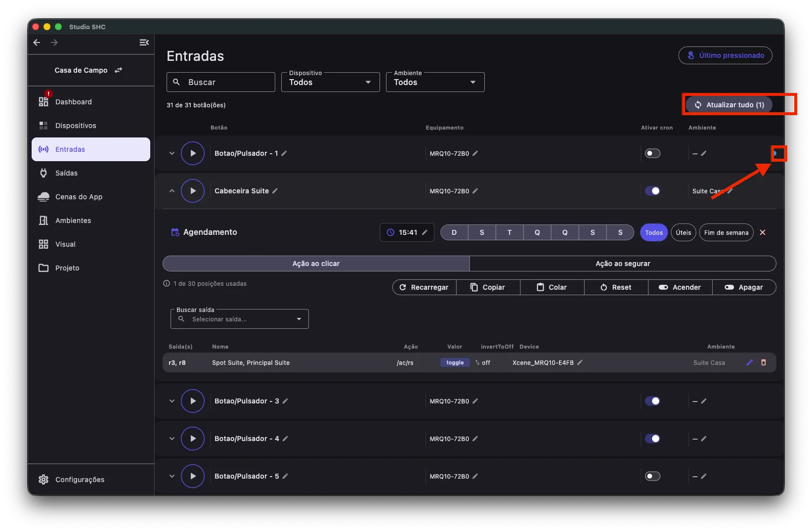Select the Fim de semana chip
This screenshot has height=532, width=812.
click(x=727, y=232)
